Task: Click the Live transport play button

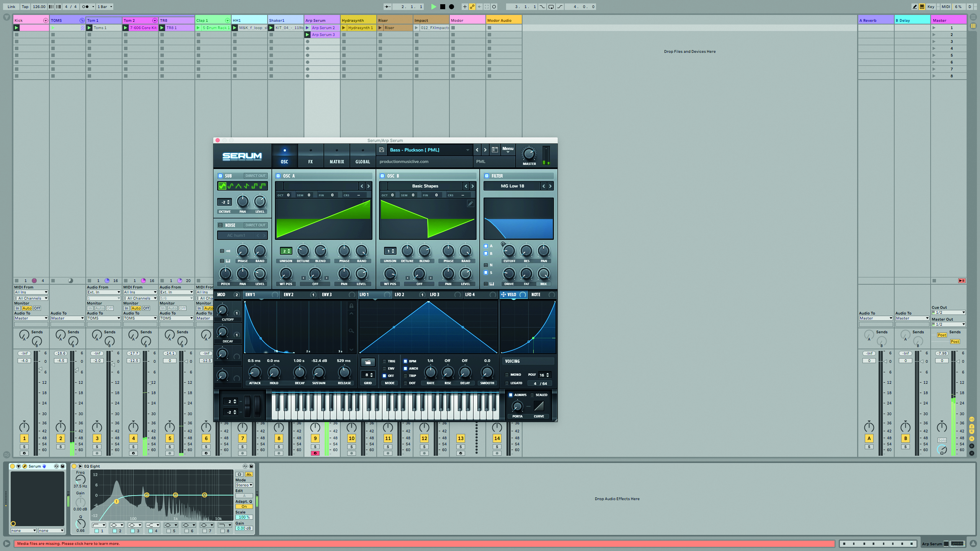Action: [433, 7]
